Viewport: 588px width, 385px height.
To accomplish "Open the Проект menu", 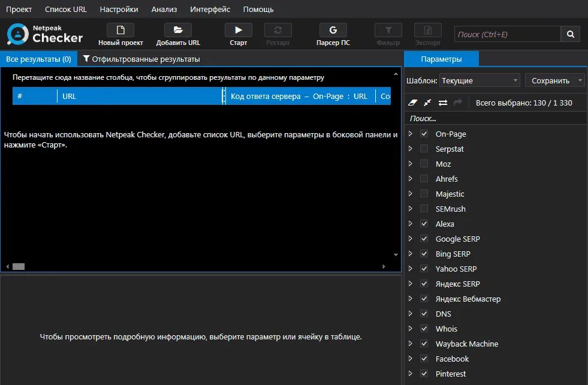I will 19,10.
